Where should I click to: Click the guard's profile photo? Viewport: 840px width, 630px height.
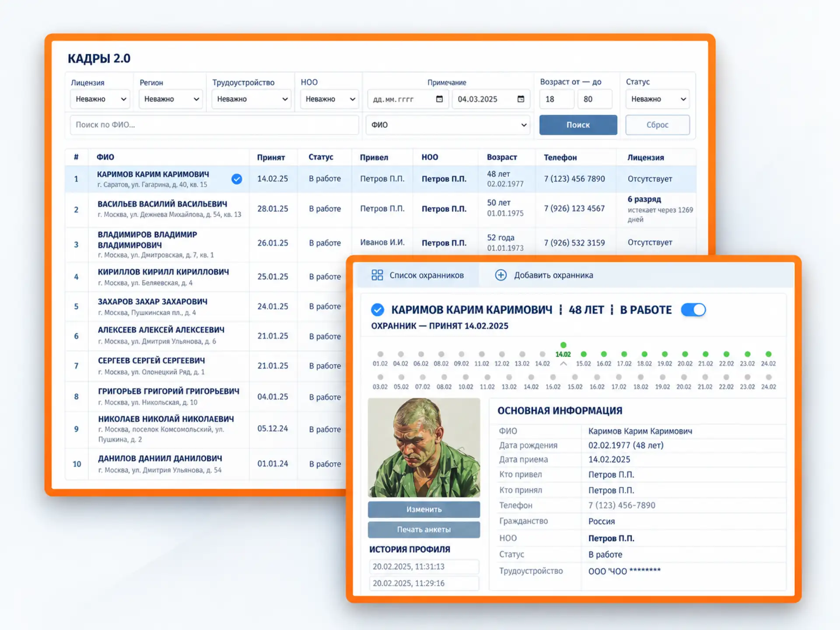pos(424,448)
